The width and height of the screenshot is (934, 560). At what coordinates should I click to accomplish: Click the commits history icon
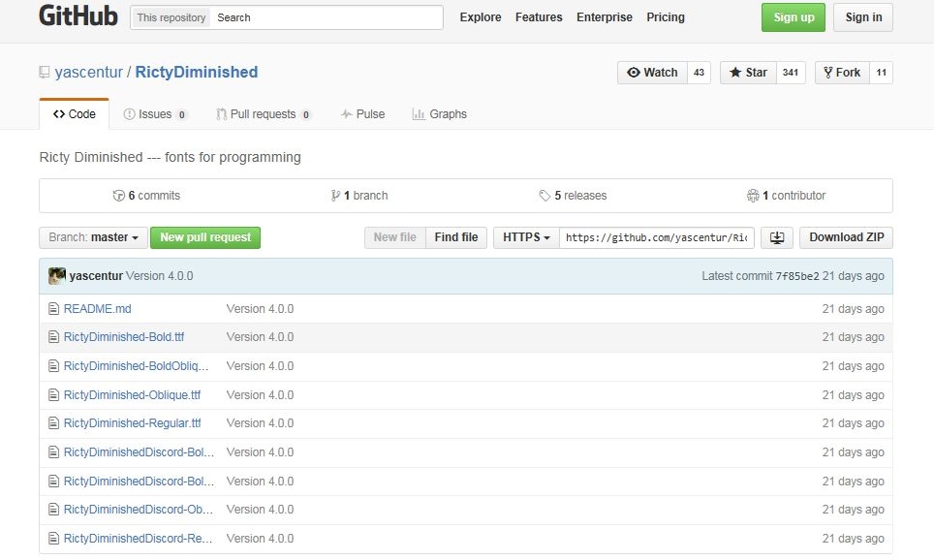tap(118, 196)
